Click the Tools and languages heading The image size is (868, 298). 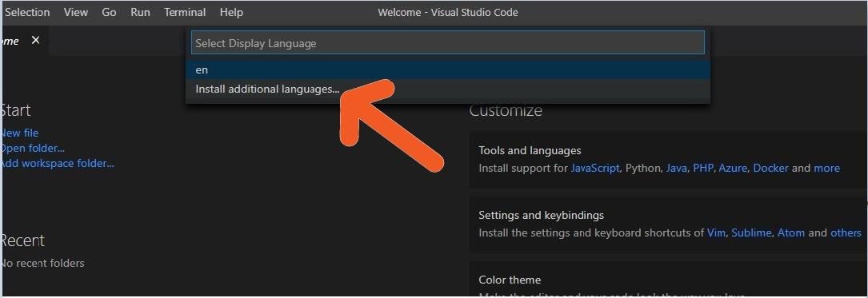pyautogui.click(x=530, y=150)
